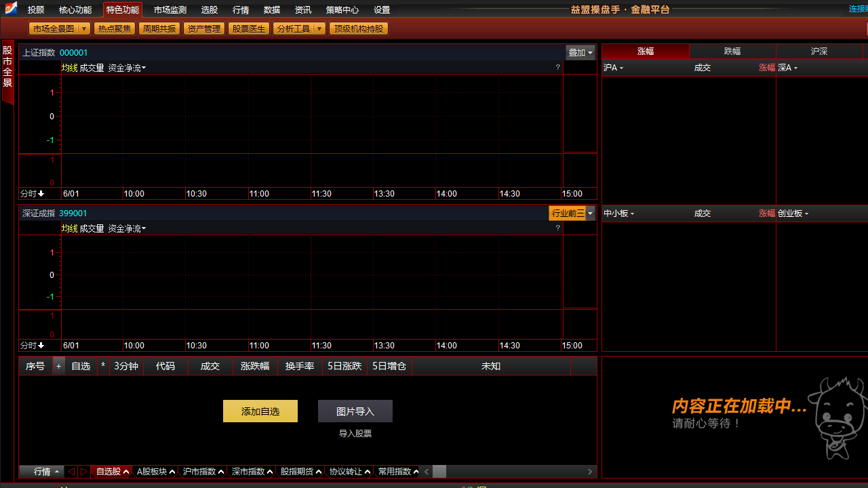868x488 pixels.
Task: Click the plus icon beside 序号 column
Action: tap(58, 366)
